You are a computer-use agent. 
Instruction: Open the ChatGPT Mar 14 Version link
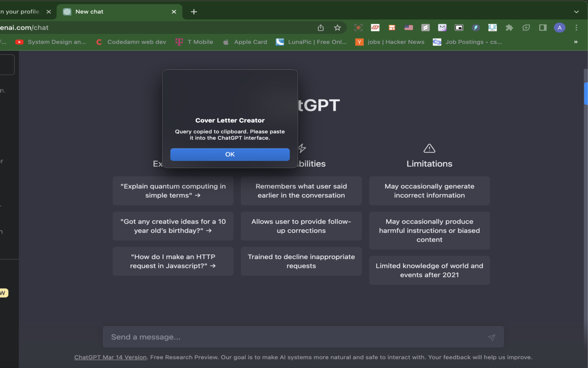point(110,357)
